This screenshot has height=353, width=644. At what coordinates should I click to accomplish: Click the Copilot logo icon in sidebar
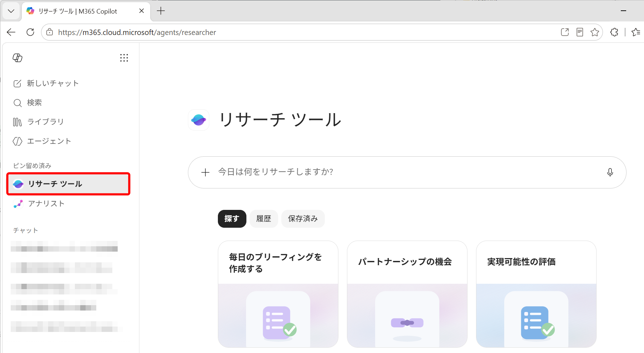pyautogui.click(x=17, y=58)
